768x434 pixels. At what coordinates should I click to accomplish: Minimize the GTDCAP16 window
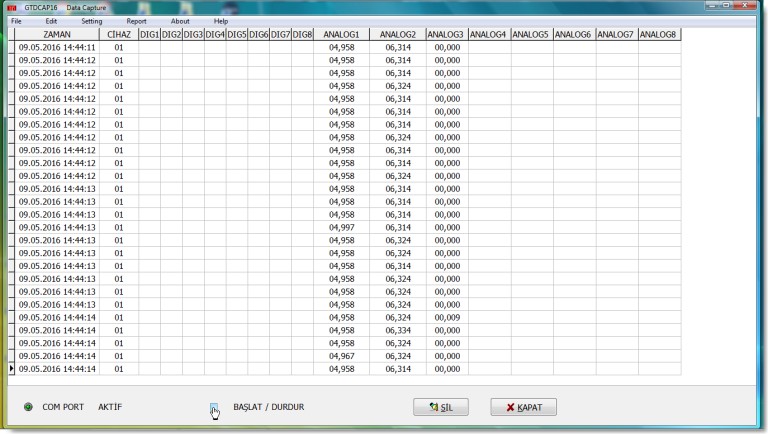(x=712, y=5)
